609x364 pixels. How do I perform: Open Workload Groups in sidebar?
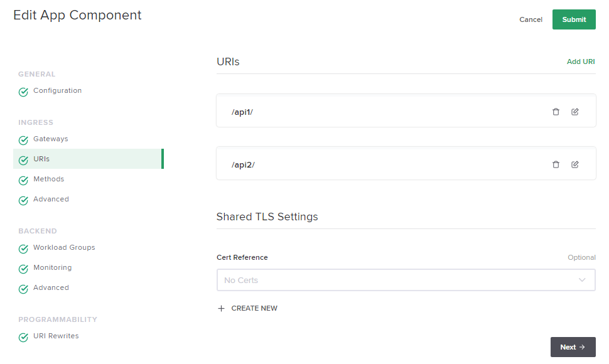(64, 247)
